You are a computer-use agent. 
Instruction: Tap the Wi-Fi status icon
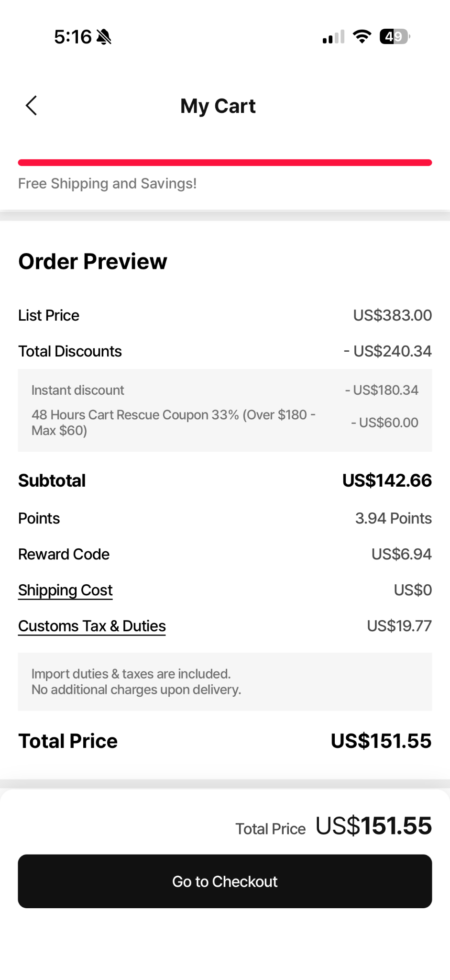[x=362, y=37]
